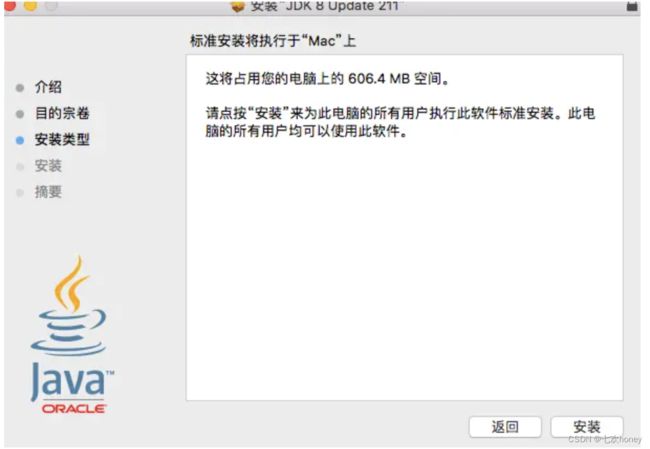Click the window title JDK 8 Update 211

[325, 6]
